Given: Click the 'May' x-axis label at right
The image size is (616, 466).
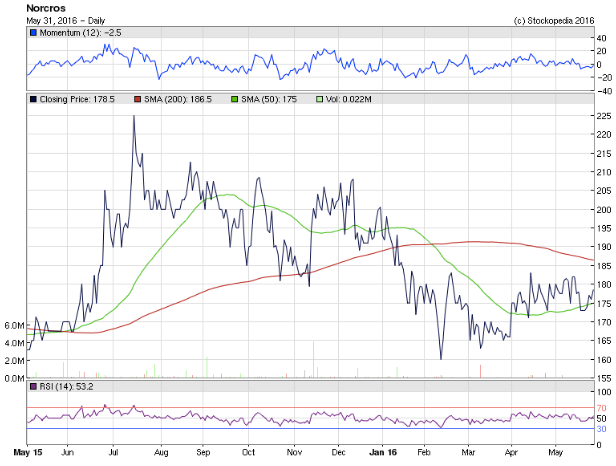Looking at the screenshot, I should [x=556, y=452].
